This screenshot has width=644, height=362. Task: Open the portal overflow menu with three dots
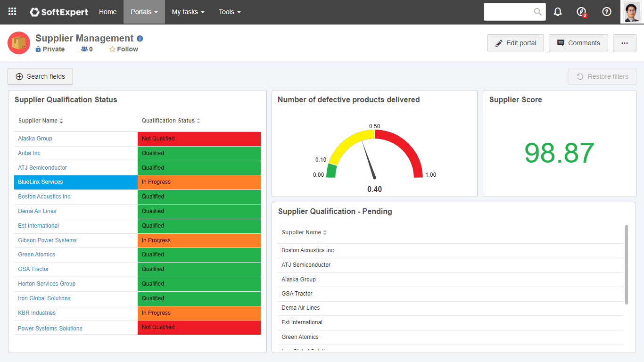(x=624, y=42)
